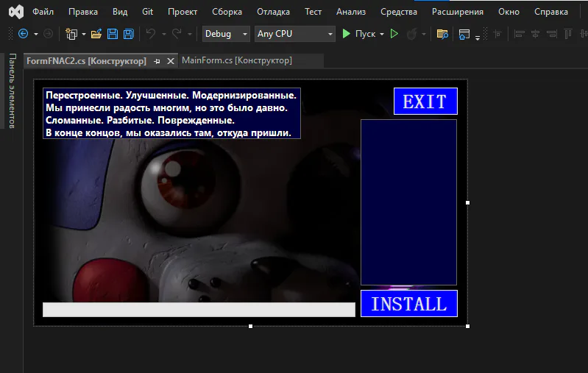The image size is (588, 373).
Task: Pin the FormFNAC2.cs tab
Action: click(157, 61)
